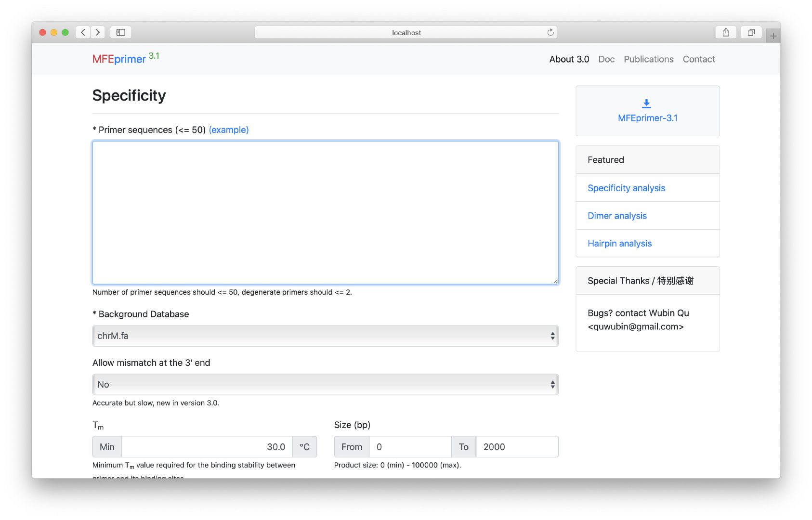Open Dimer analysis from Featured panel

click(617, 216)
